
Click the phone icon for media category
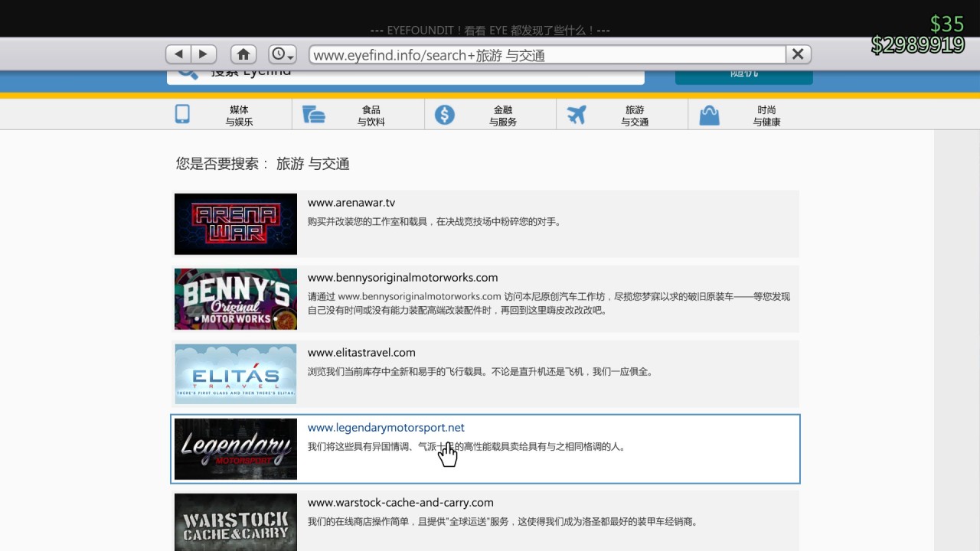(182, 114)
